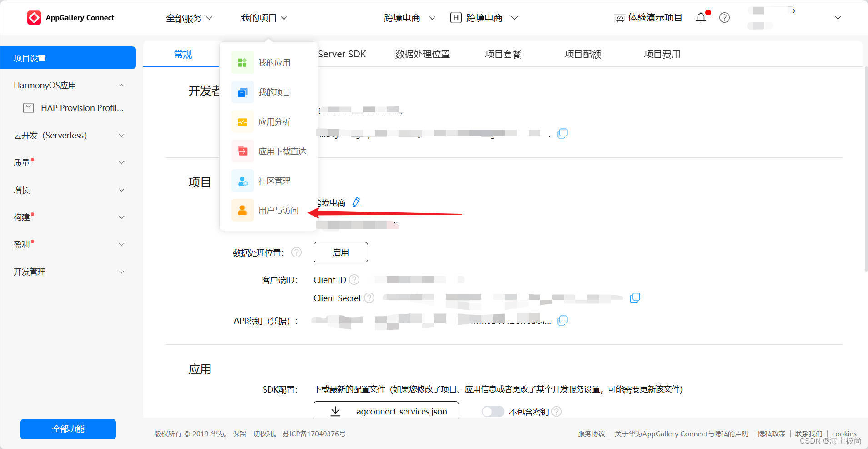Click the HAP Provision Profile file icon
This screenshot has width=868, height=449.
click(x=28, y=108)
